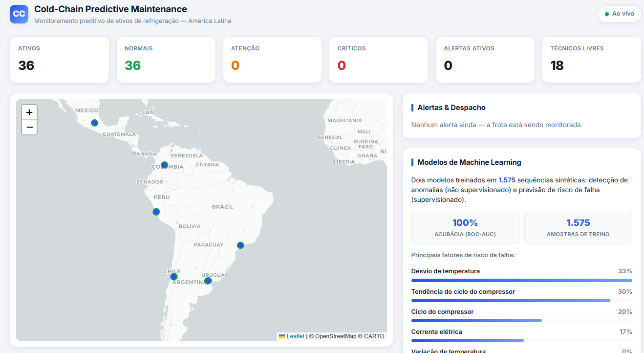This screenshot has width=644, height=353.
Task: Click the highlighted 1.575 in the description
Action: point(507,180)
